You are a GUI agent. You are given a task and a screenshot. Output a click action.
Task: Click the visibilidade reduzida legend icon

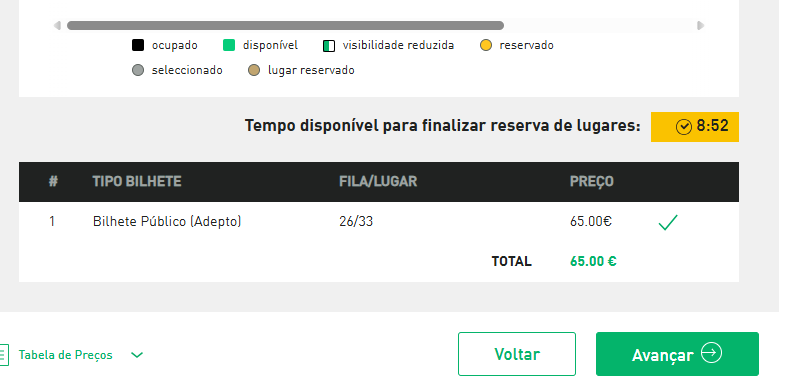(x=329, y=46)
